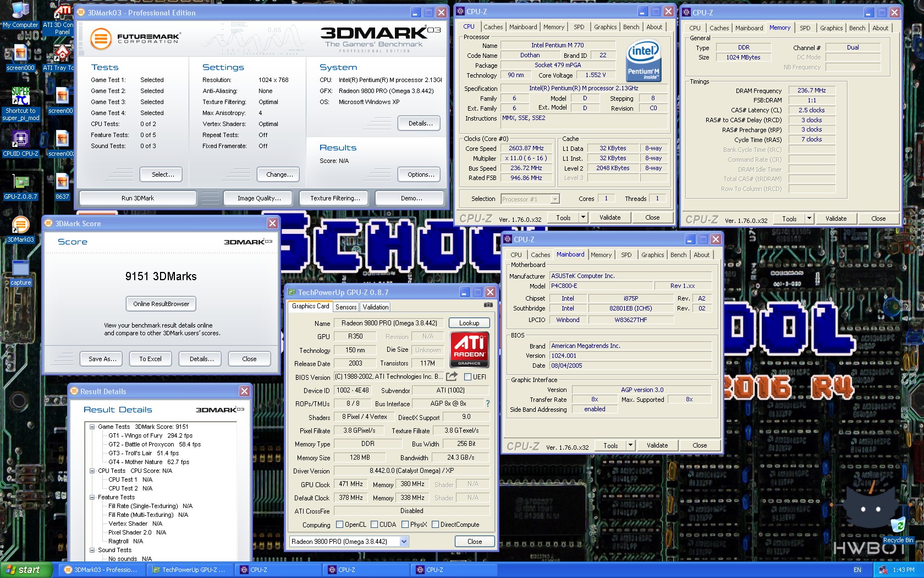The height and width of the screenshot is (578, 924).
Task: Toggle the OpenCL checkbox
Action: (339, 525)
